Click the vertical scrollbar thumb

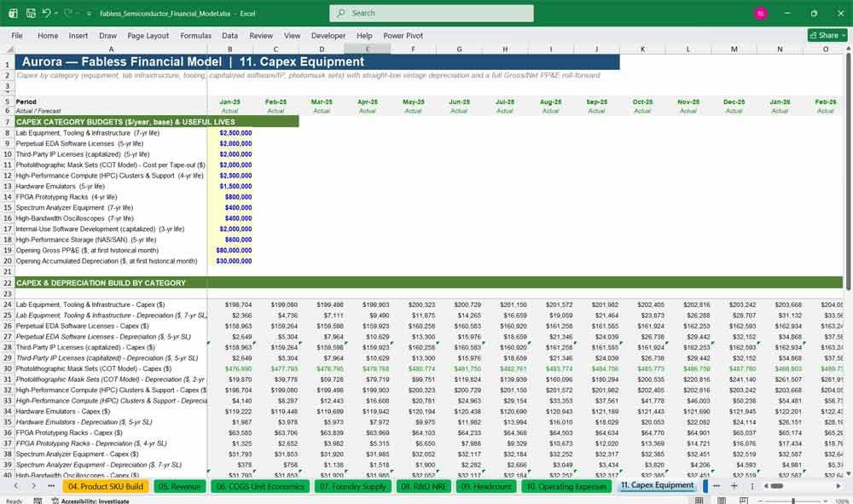[x=848, y=171]
